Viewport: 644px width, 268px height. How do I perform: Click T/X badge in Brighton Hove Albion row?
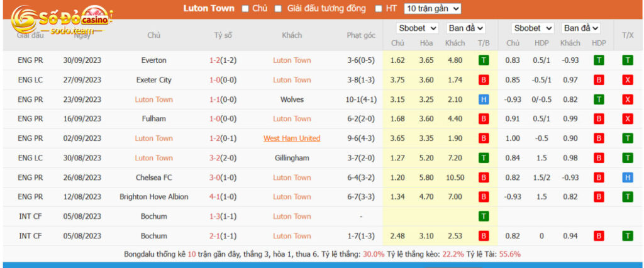627,197
